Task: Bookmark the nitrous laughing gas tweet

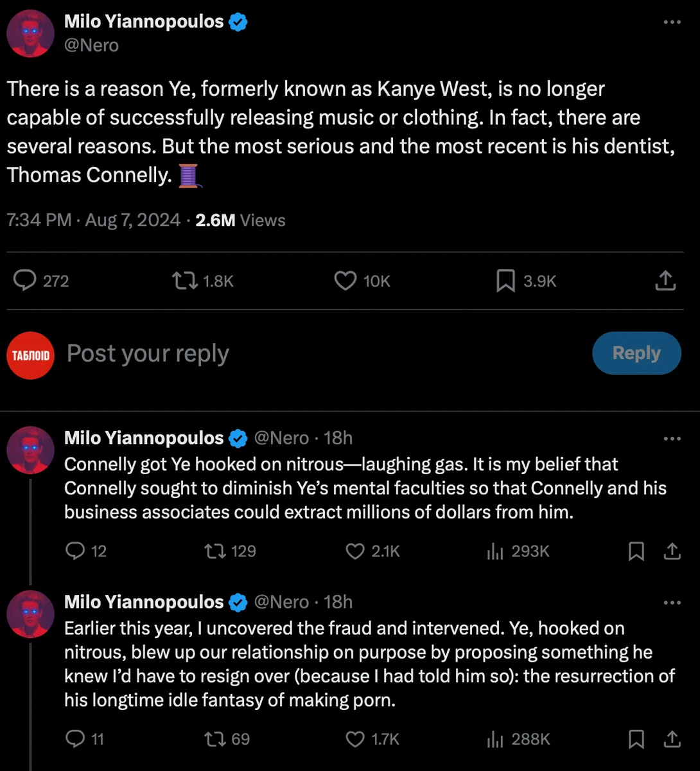Action: click(x=636, y=551)
